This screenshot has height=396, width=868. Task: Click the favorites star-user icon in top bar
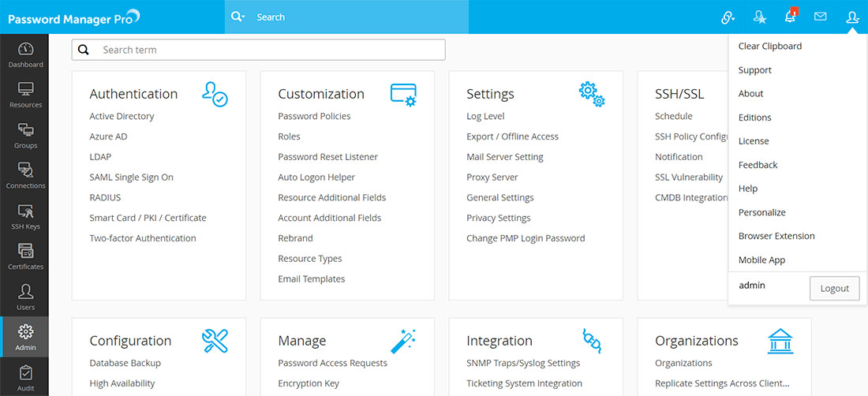(759, 17)
